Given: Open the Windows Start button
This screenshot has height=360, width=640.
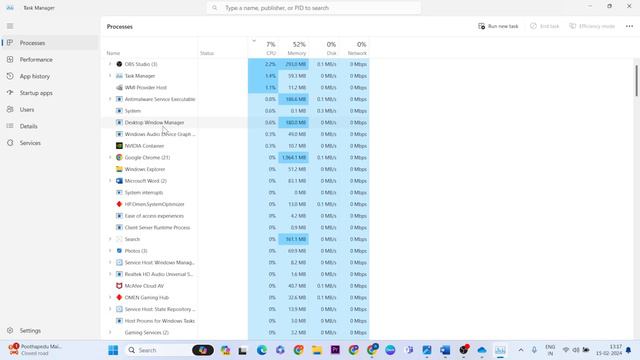Looking at the screenshot, I should point(113,350).
